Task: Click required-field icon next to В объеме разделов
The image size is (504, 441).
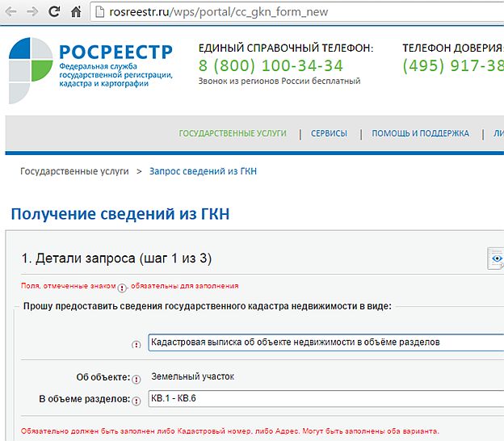Action: click(x=136, y=400)
